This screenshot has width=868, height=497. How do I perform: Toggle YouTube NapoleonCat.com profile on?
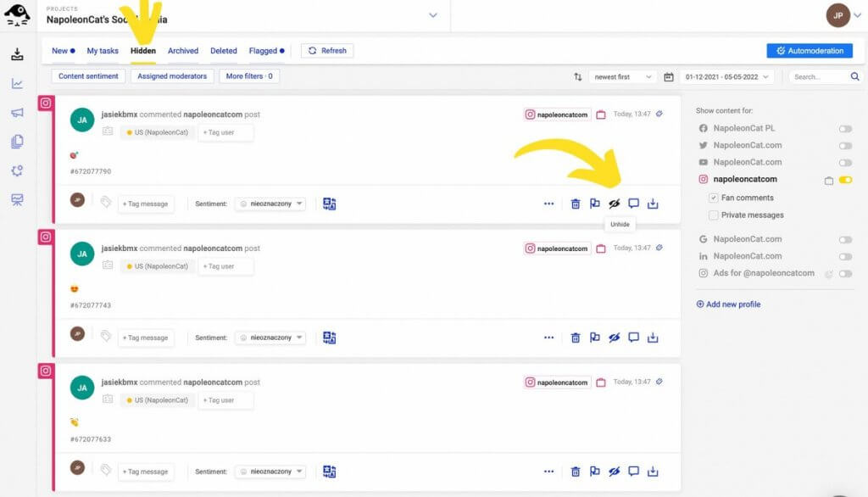coord(845,163)
